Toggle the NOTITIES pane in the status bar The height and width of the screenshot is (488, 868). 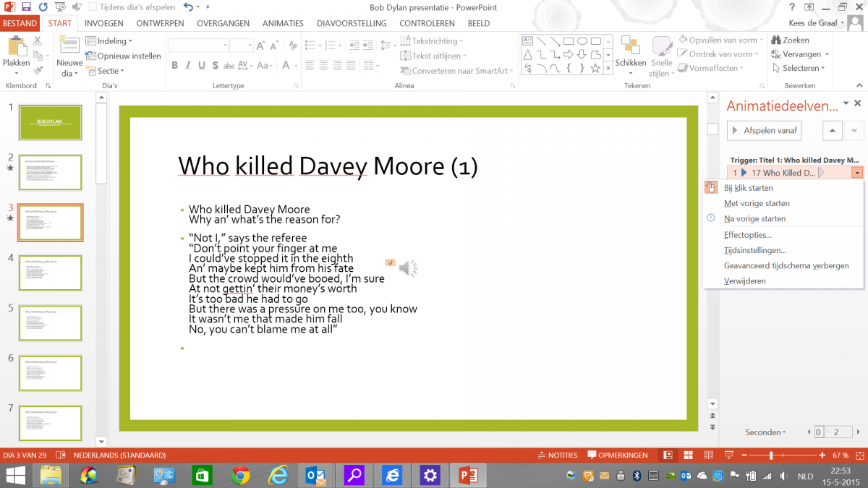pyautogui.click(x=557, y=455)
